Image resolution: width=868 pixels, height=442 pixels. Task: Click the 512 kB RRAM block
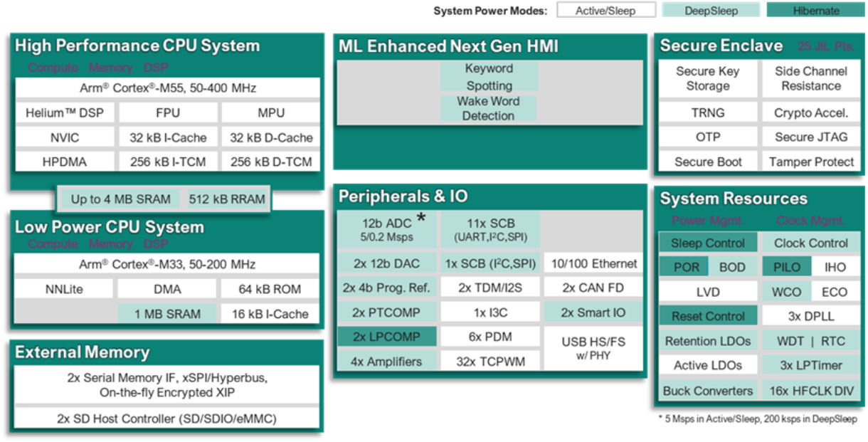pyautogui.click(x=226, y=199)
